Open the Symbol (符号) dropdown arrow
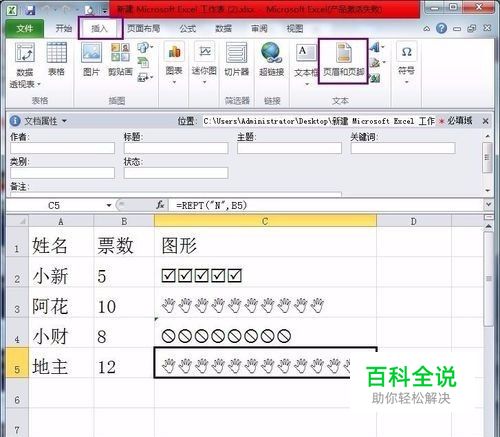Viewport: 500px width, 437px height. pos(406,82)
